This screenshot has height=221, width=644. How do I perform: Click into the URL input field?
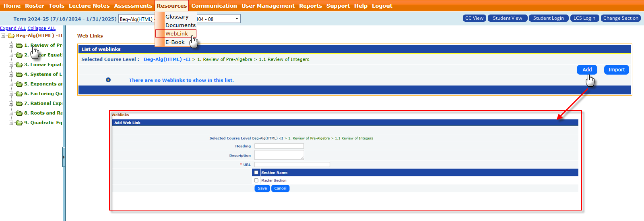[x=292, y=165]
